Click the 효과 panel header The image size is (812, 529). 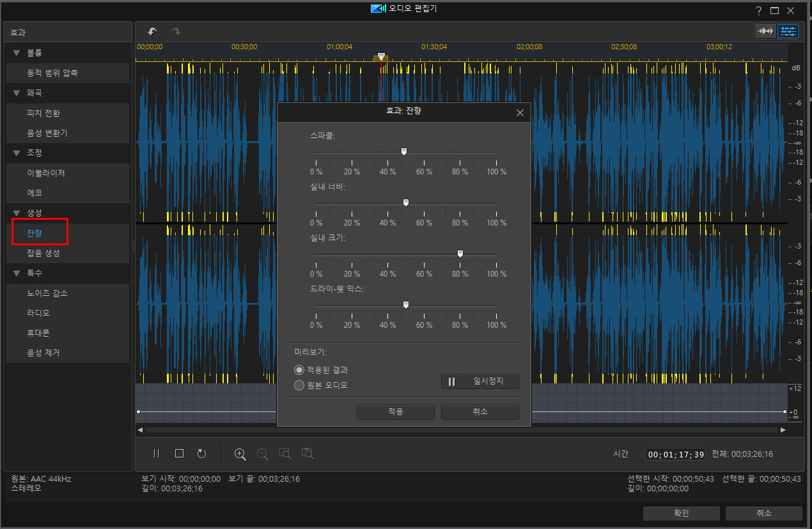[66, 33]
